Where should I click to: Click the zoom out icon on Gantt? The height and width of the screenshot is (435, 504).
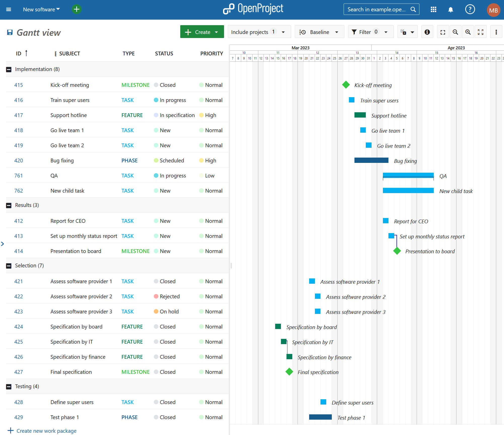tap(456, 32)
